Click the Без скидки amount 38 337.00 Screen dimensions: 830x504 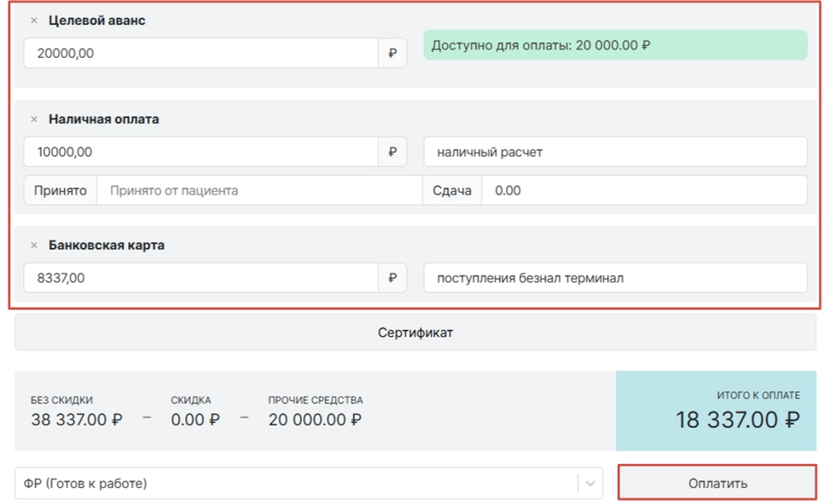[77, 420]
